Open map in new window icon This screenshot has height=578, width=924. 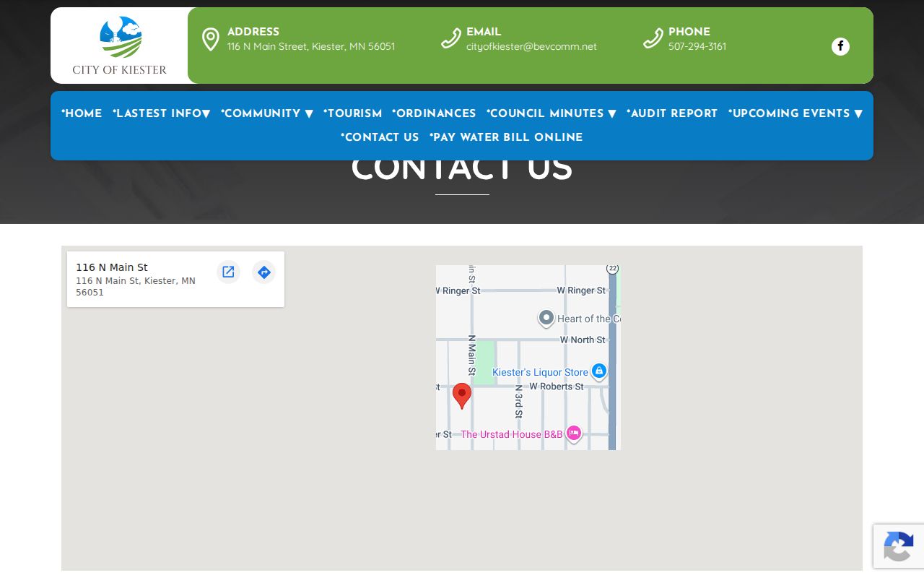(228, 272)
